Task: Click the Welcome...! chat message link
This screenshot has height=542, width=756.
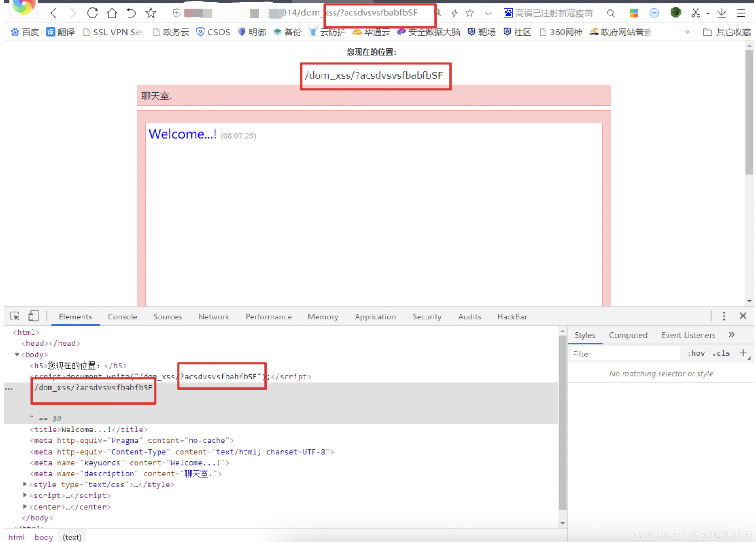Action: click(x=182, y=134)
